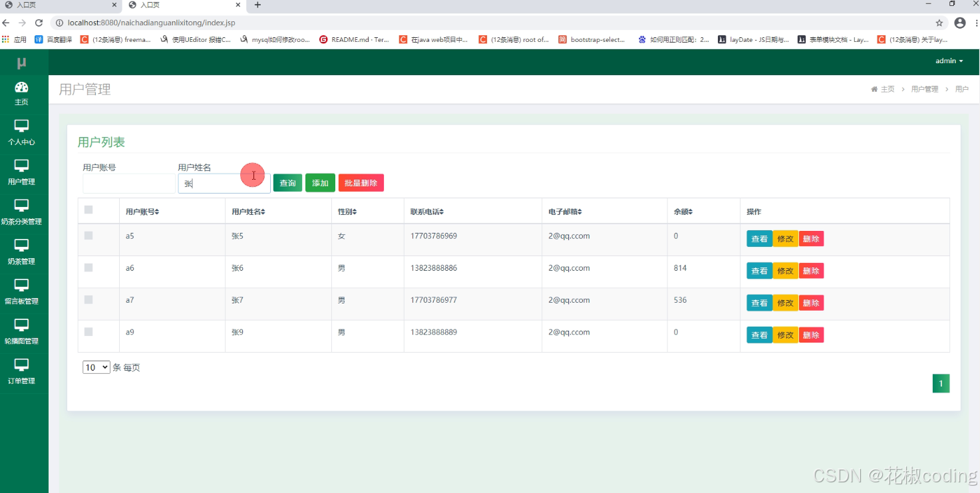Sort by 性别 column header
The height and width of the screenshot is (493, 980).
click(347, 212)
